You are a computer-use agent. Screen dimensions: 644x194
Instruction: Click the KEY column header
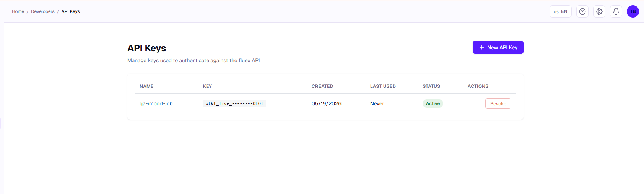(207, 86)
